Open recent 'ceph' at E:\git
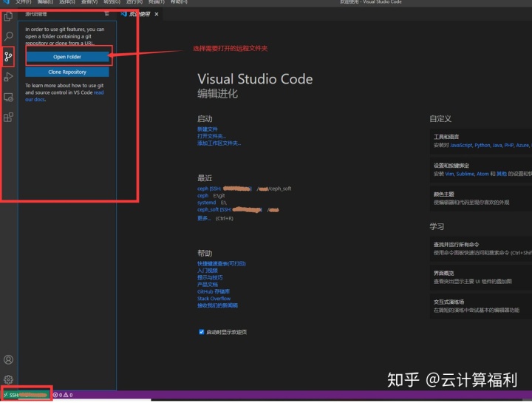The image size is (532, 403). point(203,195)
